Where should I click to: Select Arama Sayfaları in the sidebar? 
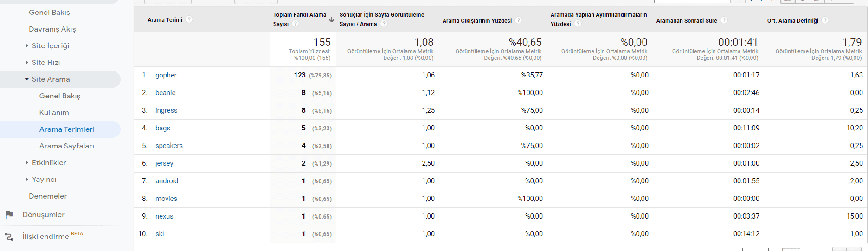pos(67,146)
